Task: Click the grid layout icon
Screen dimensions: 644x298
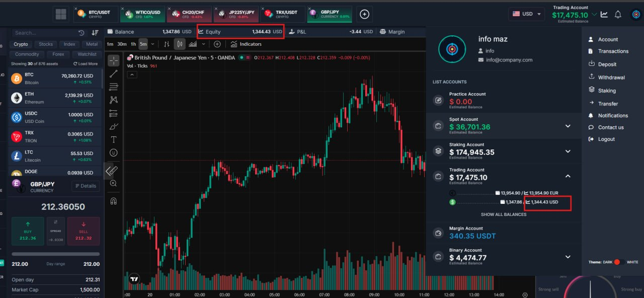Action: [61, 14]
